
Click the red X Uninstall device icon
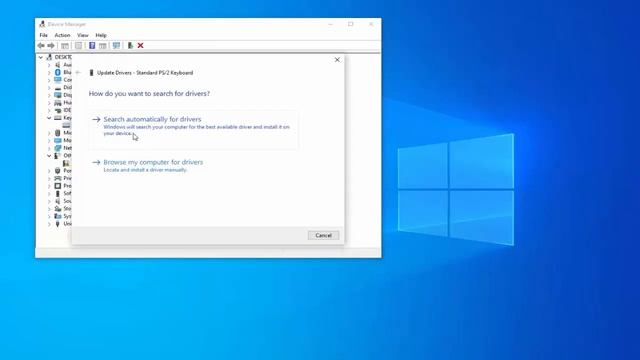point(140,46)
